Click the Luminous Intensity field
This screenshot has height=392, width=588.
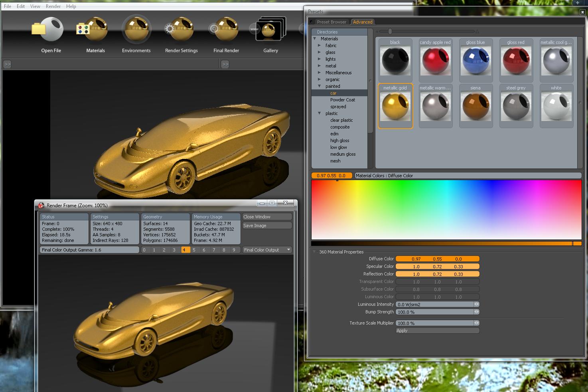coord(434,304)
